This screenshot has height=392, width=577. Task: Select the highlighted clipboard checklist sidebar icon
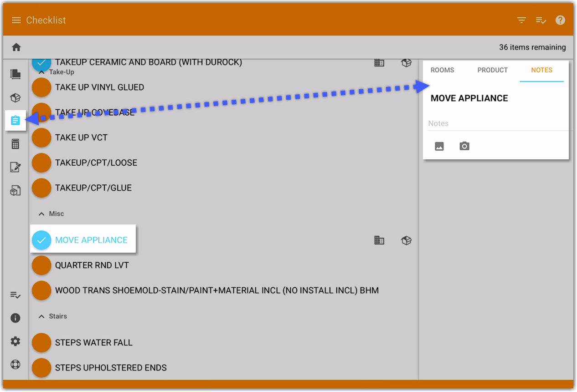pos(15,120)
